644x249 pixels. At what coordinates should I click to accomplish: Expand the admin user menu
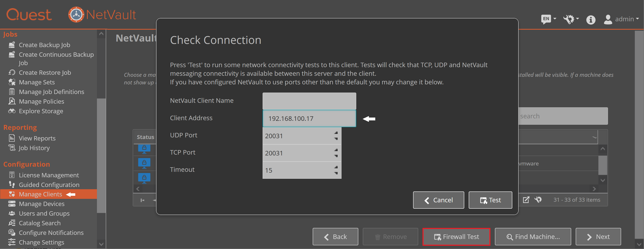(621, 19)
